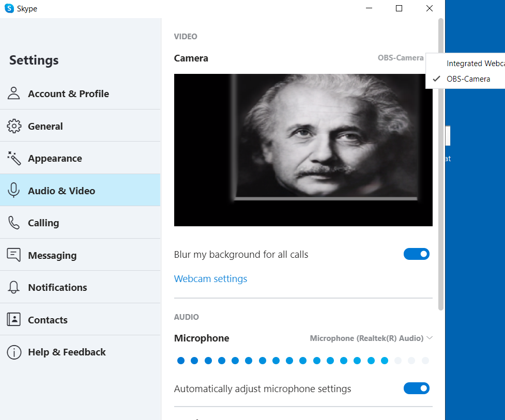The width and height of the screenshot is (505, 420).
Task: Click the Help & Feedback info icon
Action: pos(14,352)
